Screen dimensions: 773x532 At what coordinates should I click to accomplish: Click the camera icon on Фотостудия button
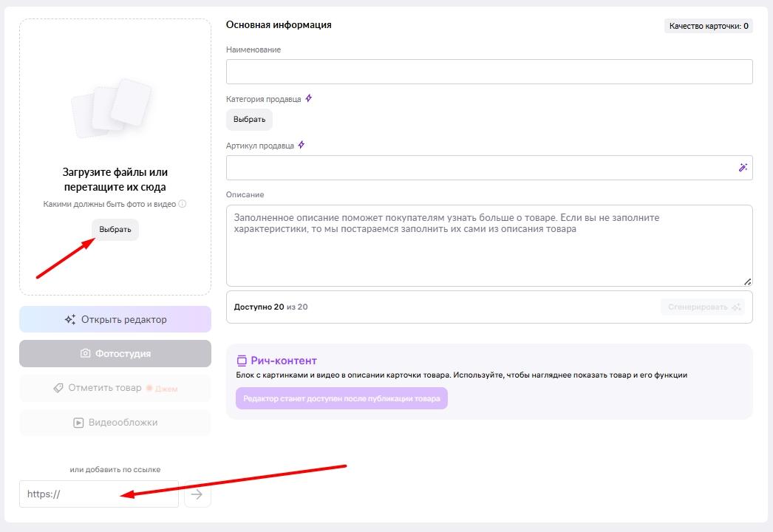[86, 354]
